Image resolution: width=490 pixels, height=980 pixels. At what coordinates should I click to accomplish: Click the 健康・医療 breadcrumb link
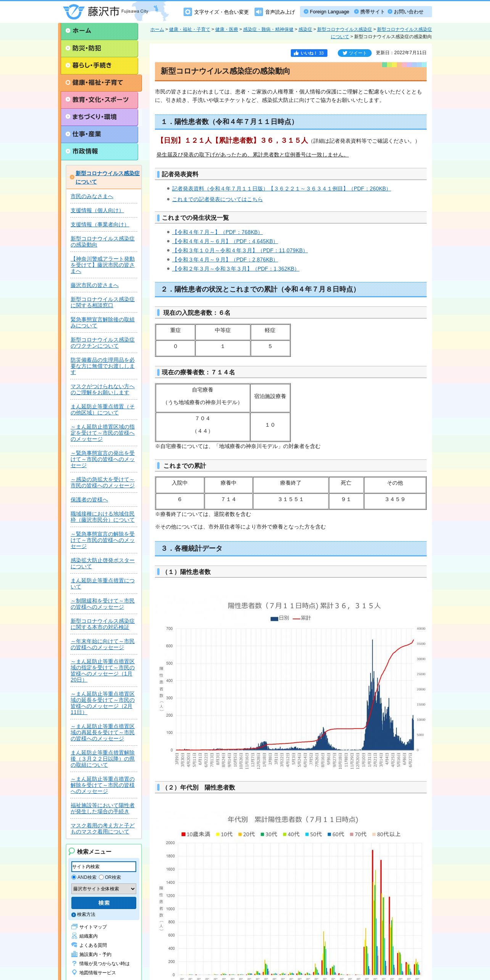click(x=227, y=29)
